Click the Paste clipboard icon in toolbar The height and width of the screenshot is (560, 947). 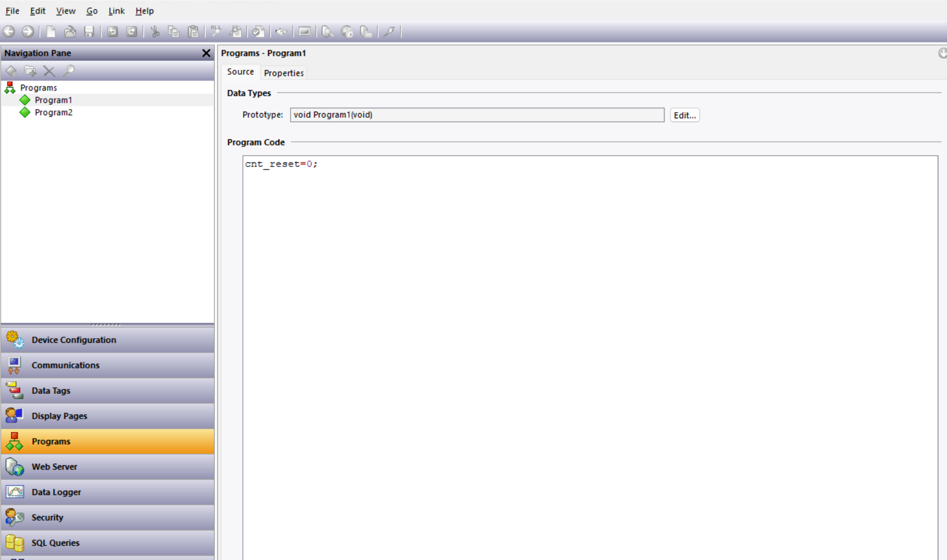(193, 32)
